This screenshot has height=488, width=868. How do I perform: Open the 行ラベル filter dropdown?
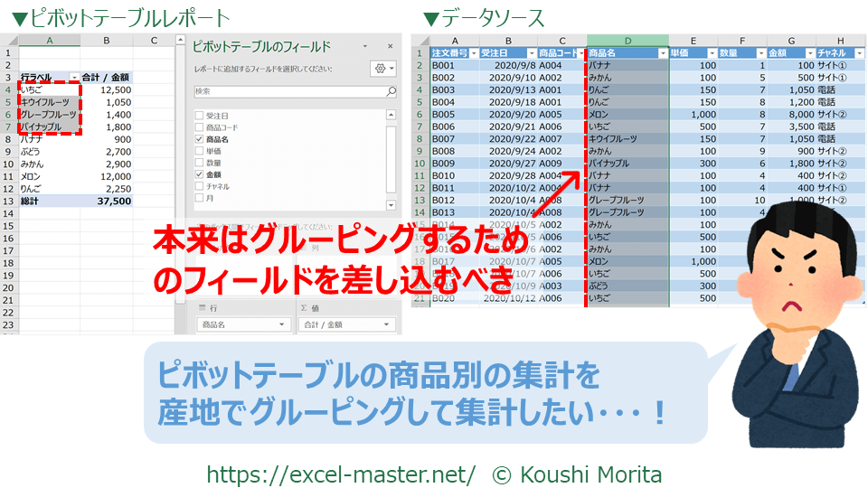[x=73, y=78]
